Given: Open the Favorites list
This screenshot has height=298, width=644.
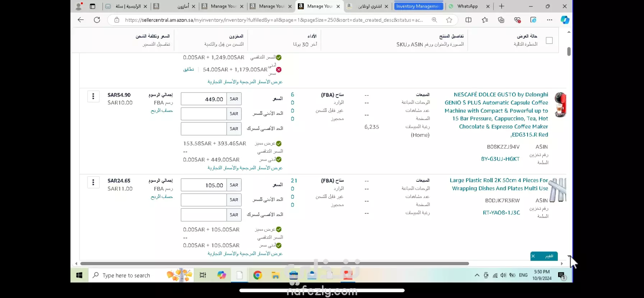Looking at the screenshot, I should pos(485,20).
